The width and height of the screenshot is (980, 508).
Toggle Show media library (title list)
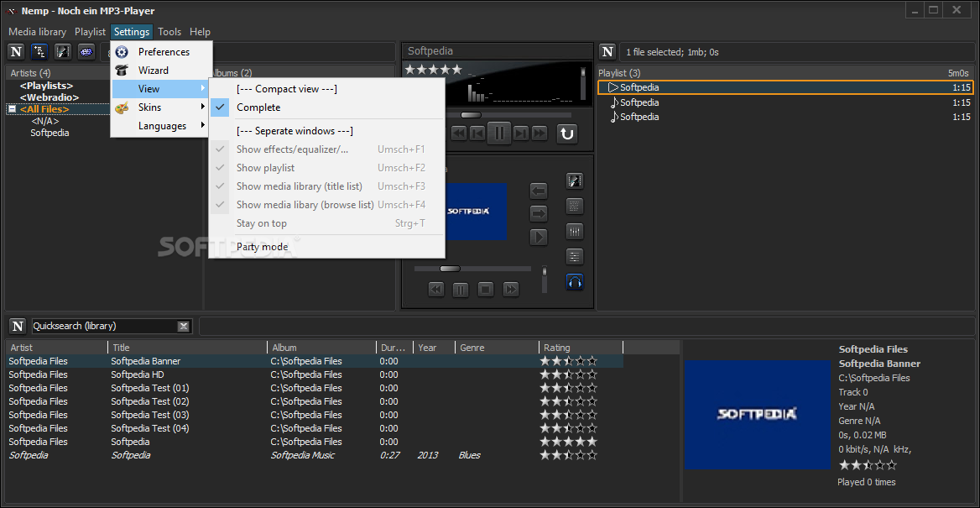[327, 186]
